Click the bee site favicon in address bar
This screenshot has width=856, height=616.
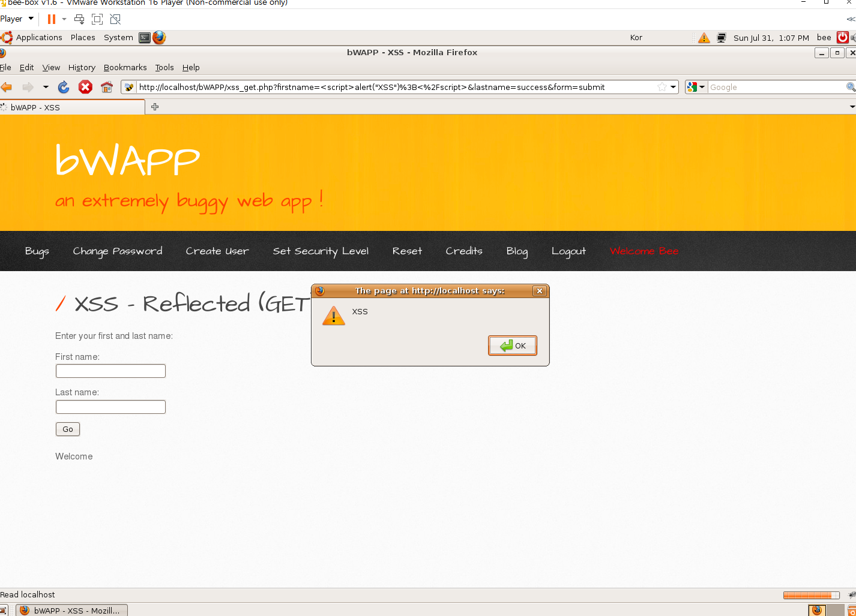(129, 87)
